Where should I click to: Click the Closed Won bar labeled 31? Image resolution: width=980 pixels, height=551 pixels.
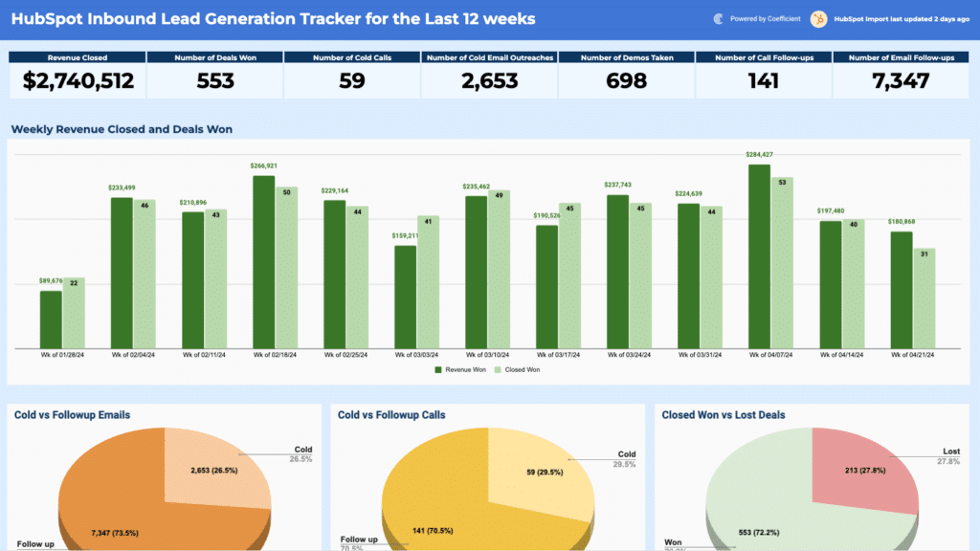[x=924, y=298]
